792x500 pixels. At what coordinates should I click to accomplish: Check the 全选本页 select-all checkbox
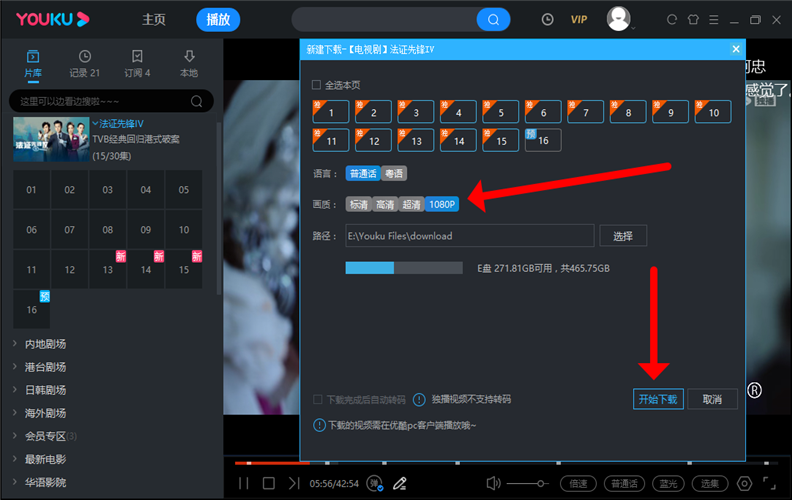(317, 85)
